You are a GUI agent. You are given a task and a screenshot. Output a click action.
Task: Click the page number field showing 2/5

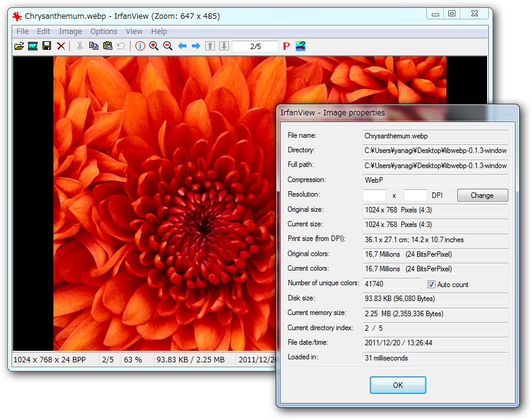pos(254,46)
